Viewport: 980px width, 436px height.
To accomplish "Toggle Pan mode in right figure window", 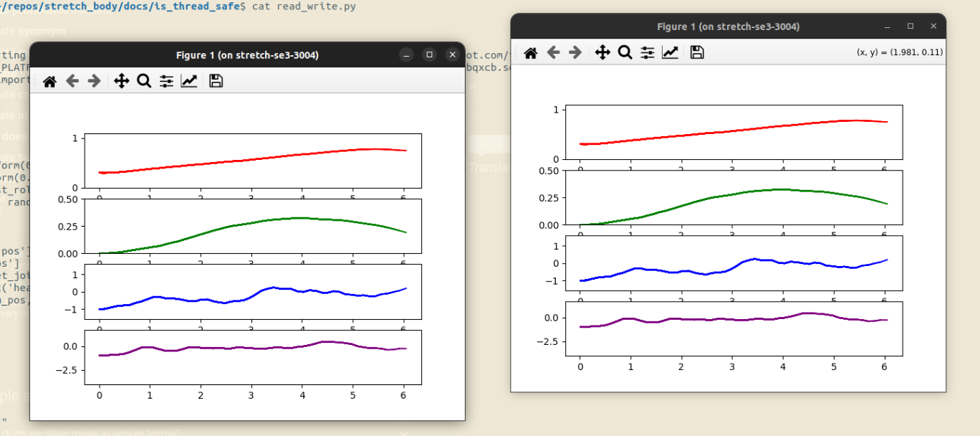I will tap(602, 52).
